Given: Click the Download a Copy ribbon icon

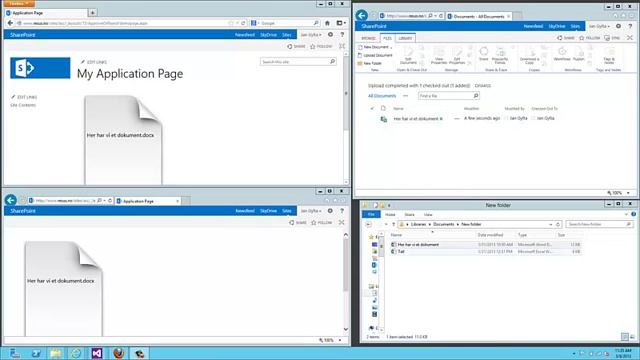Looking at the screenshot, I should pyautogui.click(x=529, y=56).
